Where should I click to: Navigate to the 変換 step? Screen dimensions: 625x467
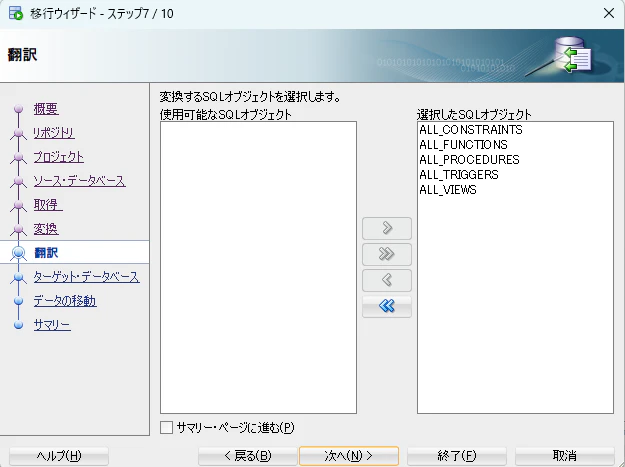click(46, 229)
